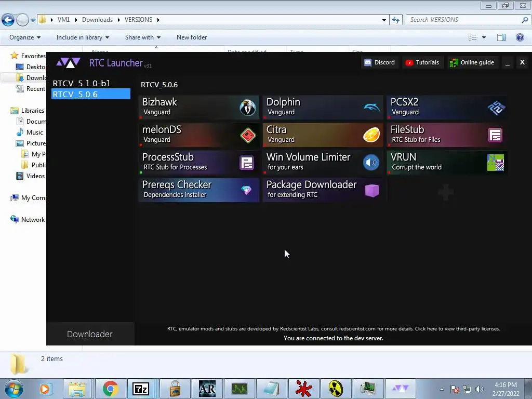Open the Online guide button
The image size is (532, 399).
click(x=472, y=62)
